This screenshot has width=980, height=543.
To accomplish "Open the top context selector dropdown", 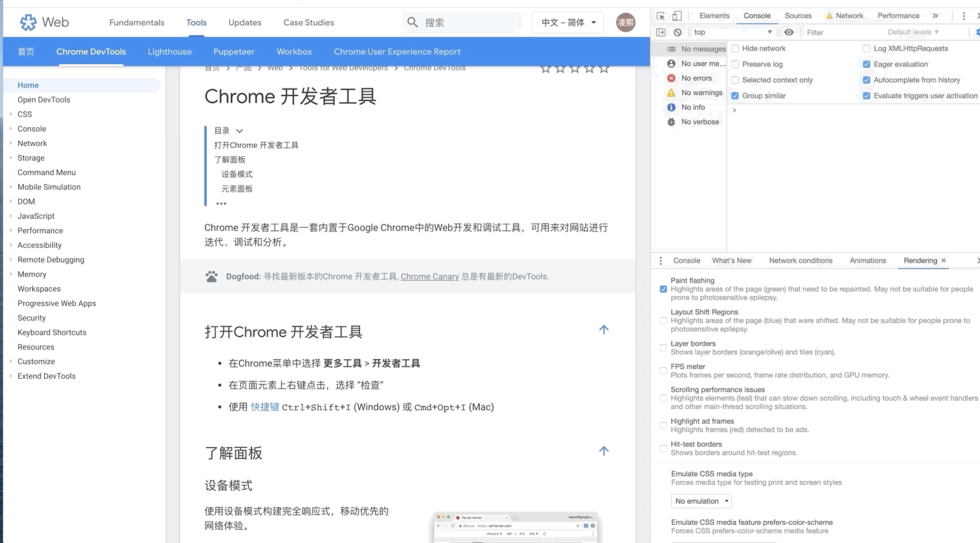I will 733,32.
